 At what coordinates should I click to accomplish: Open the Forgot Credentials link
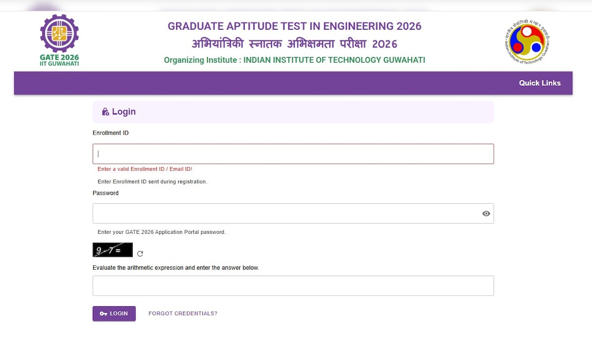point(183,314)
